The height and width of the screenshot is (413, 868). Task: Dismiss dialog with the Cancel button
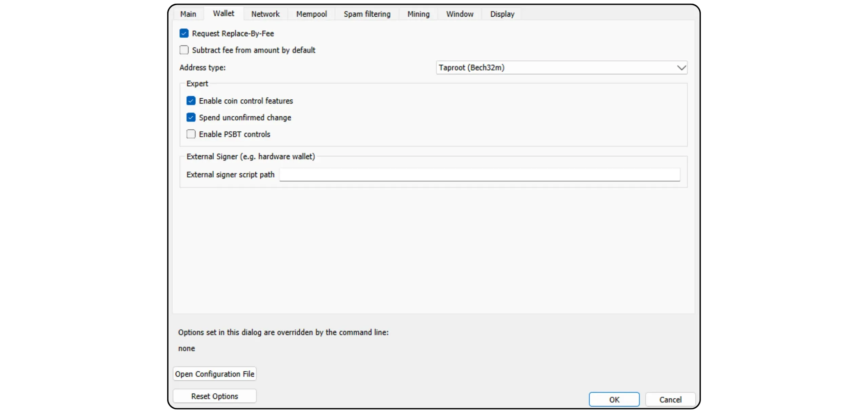[x=670, y=399]
